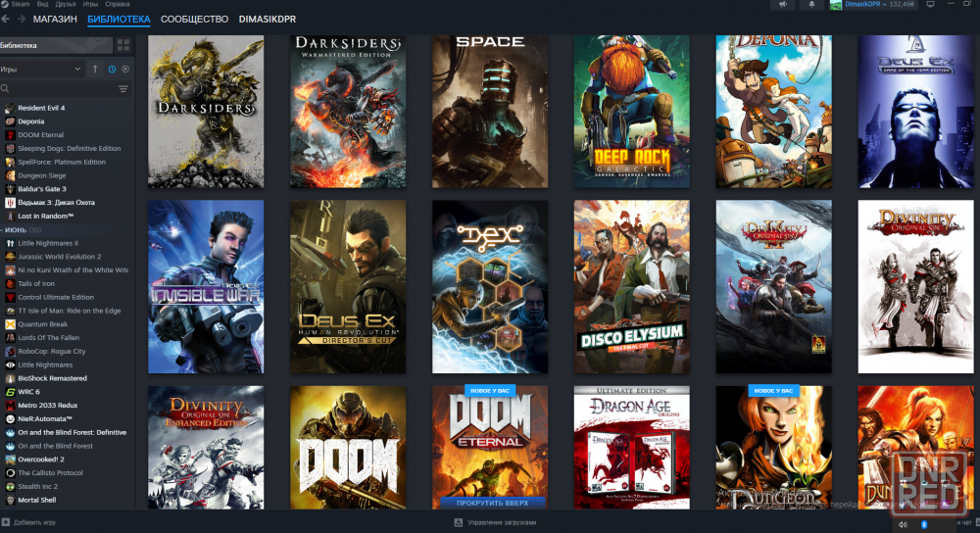Screen dimensions: 980x533
Task: Open the grid collections view icon
Action: [123, 45]
